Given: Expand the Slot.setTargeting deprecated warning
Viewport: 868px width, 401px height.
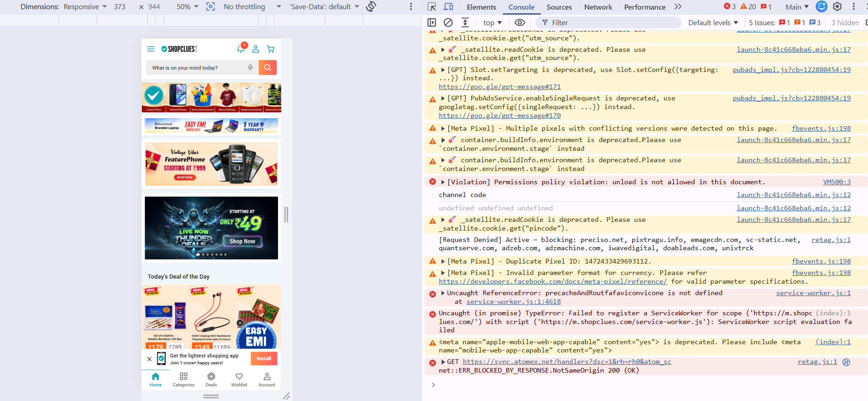Looking at the screenshot, I should [443, 70].
